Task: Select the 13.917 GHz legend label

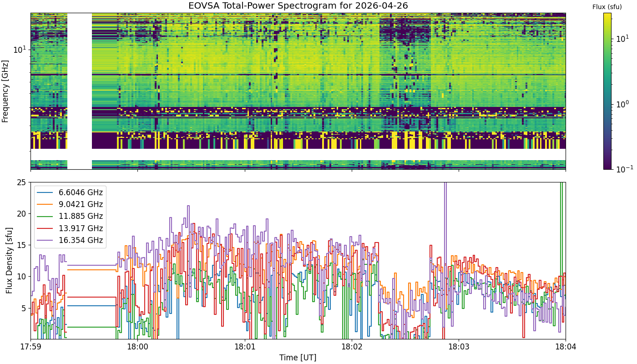Action: [x=81, y=228]
